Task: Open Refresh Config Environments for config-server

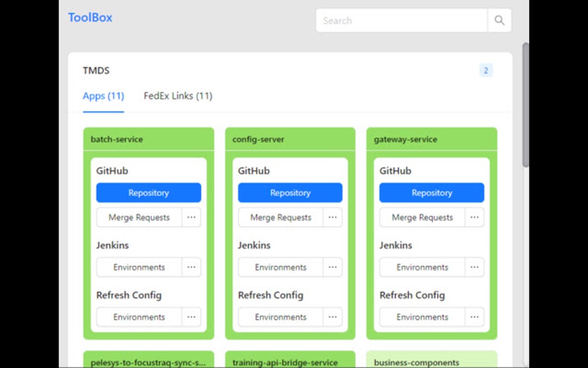Action: click(280, 317)
